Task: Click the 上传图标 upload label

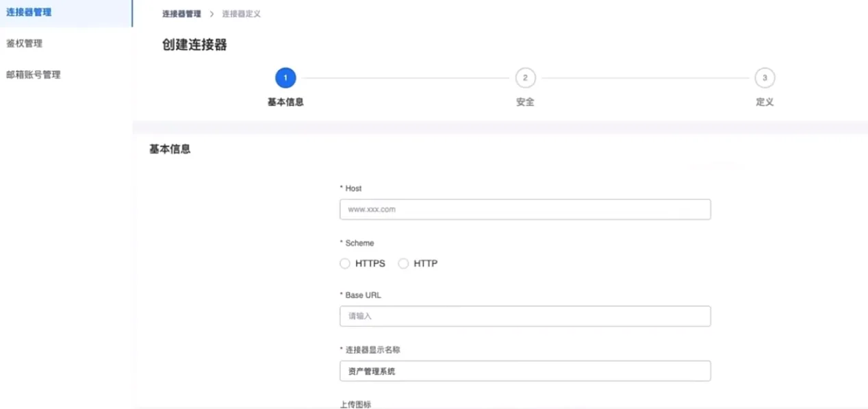Action: (x=355, y=404)
